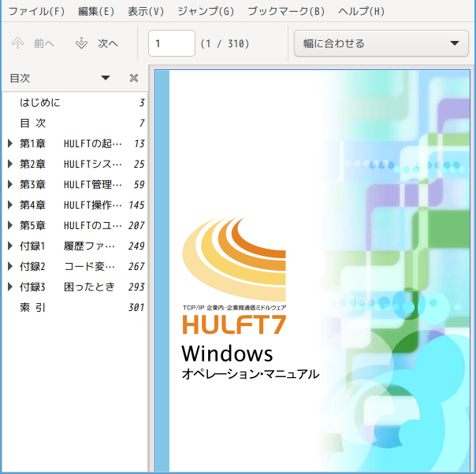The height and width of the screenshot is (474, 476).
Task: Select the 目 次 outline entry
Action: pyautogui.click(x=75, y=123)
